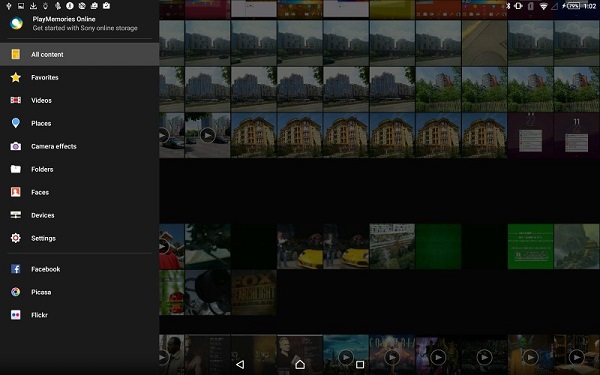Select the Devices text label
600x375 pixels.
coord(42,215)
